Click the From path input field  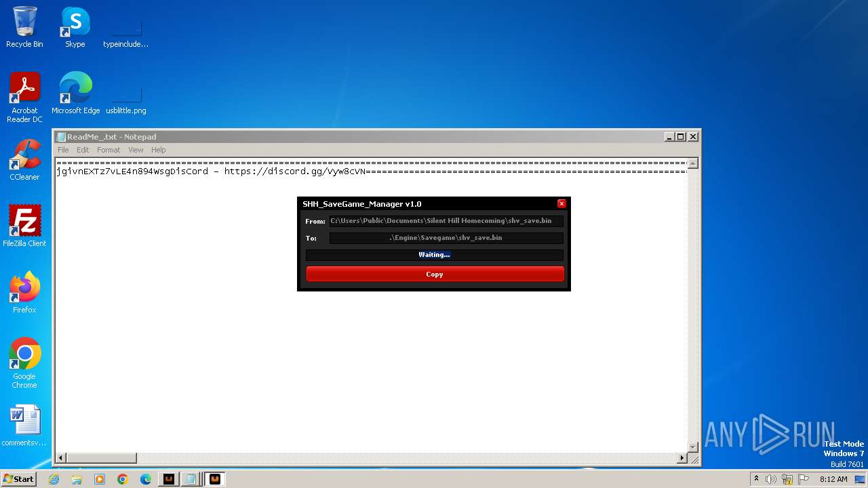[446, 221]
